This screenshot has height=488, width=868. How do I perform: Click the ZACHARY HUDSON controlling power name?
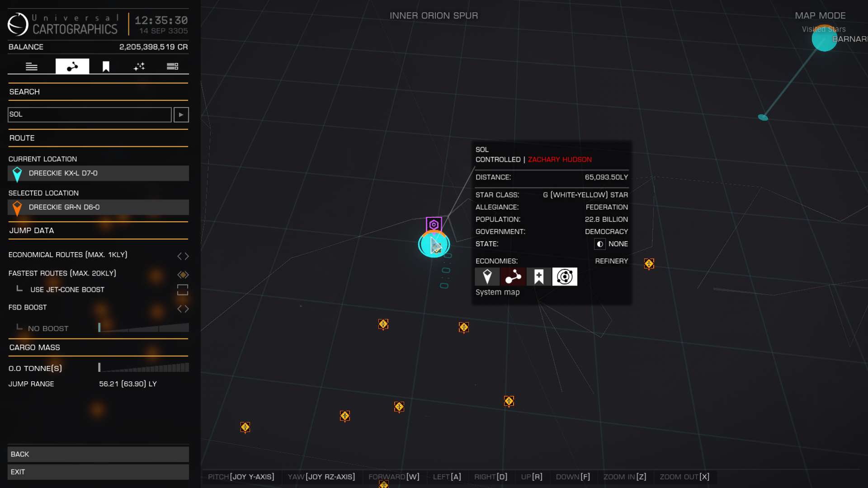(x=560, y=160)
